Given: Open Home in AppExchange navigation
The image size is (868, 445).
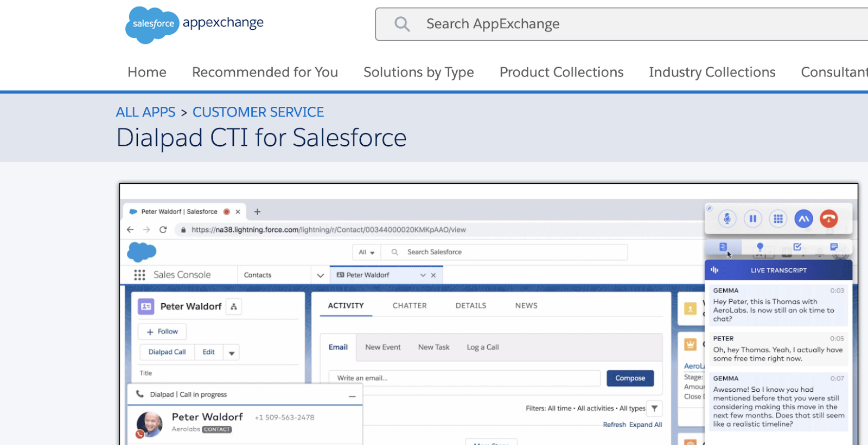Looking at the screenshot, I should [147, 72].
